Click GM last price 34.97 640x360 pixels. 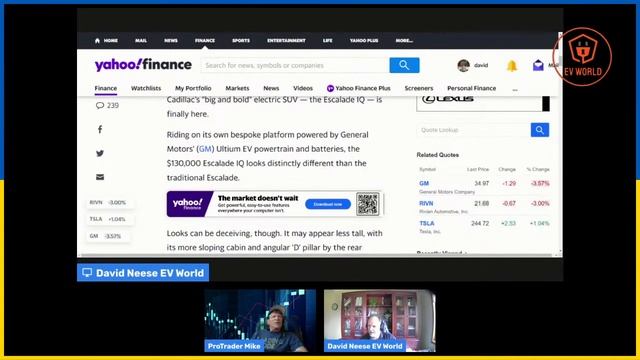482,183
